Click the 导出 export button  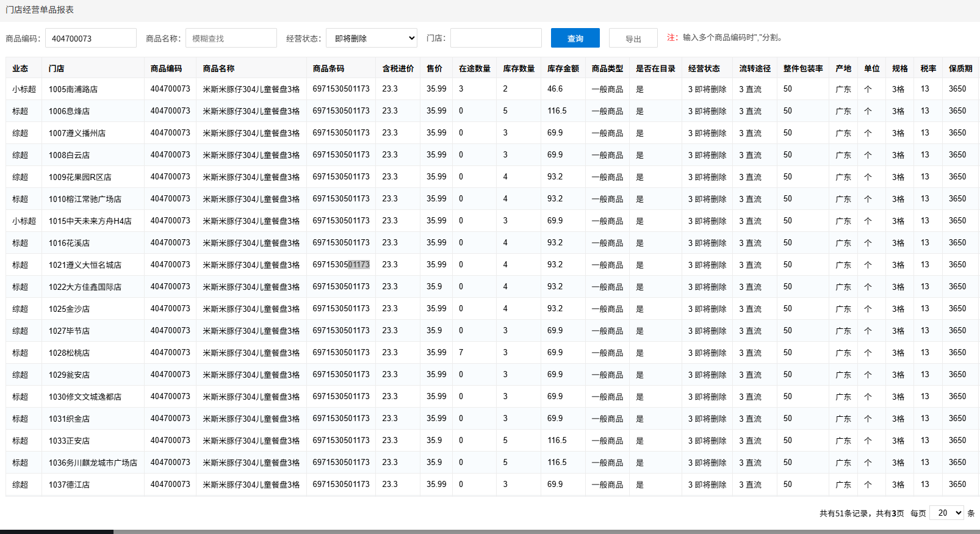coord(633,38)
